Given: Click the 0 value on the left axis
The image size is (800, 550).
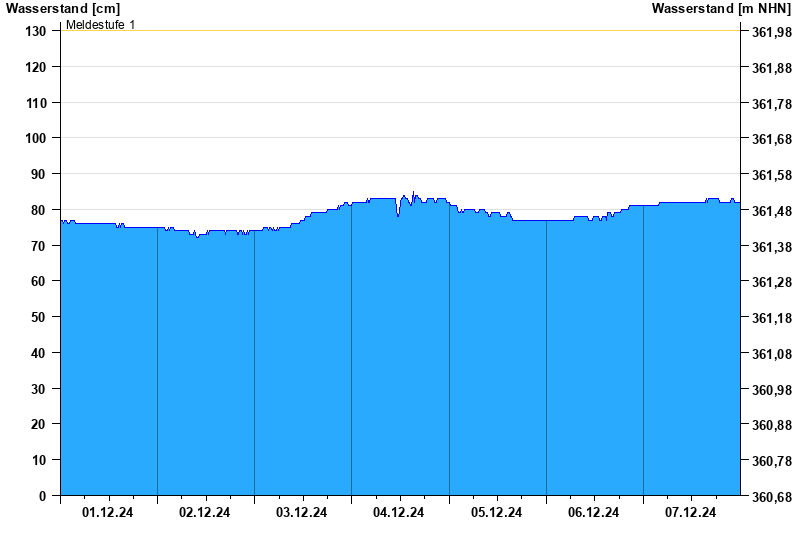Looking at the screenshot, I should pos(43,496).
